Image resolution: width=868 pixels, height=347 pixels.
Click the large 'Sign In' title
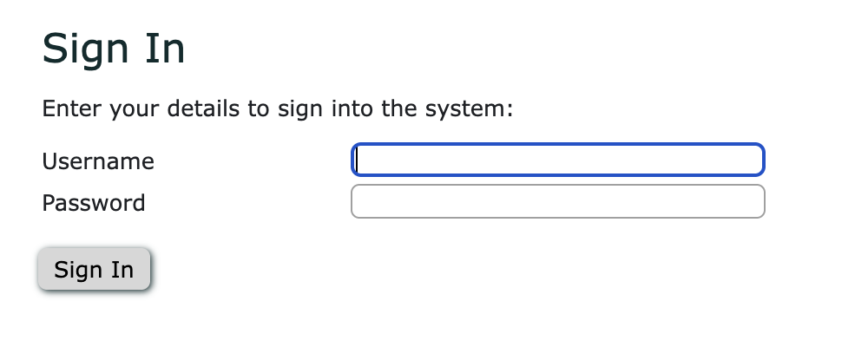pyautogui.click(x=114, y=49)
